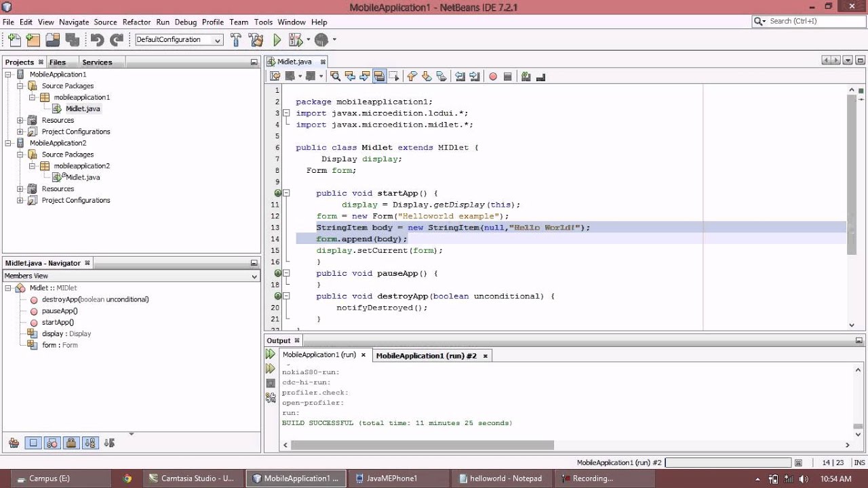Click Previous Bookmark icon in editor toolbar
868x488 pixels.
point(412,77)
